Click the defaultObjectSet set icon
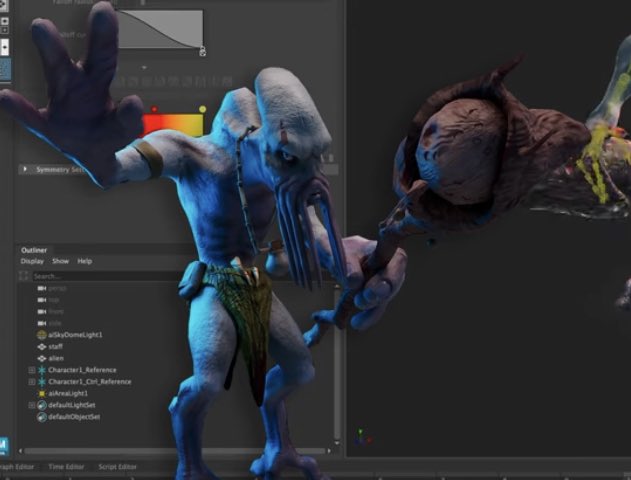 [42, 417]
